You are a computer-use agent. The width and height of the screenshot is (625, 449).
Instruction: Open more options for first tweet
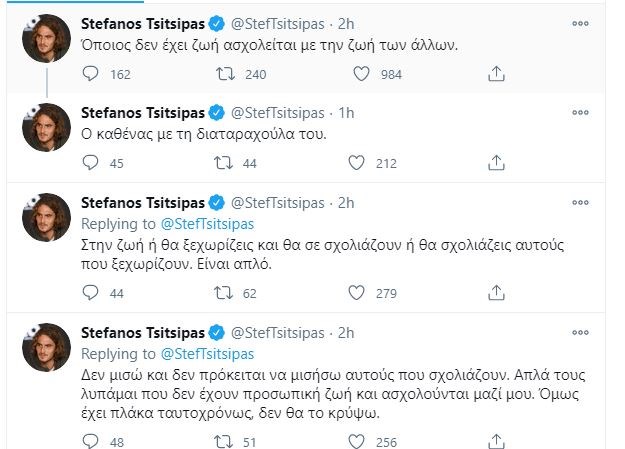tap(581, 21)
